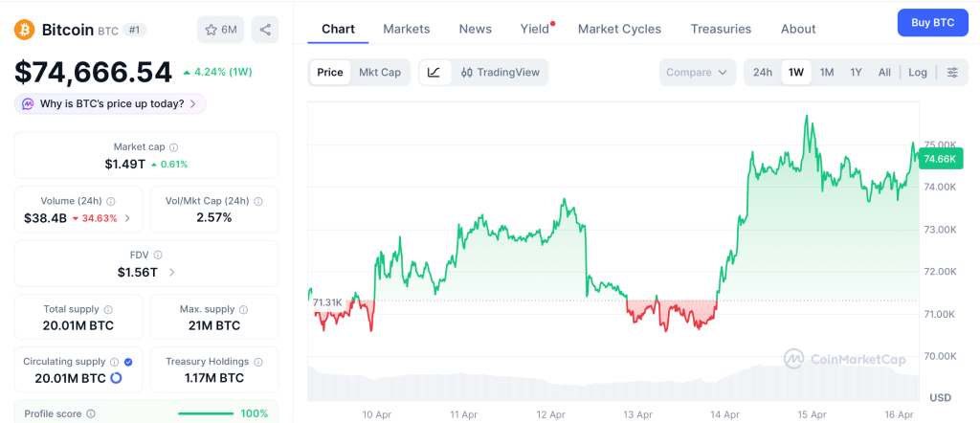Screen dimensions: 980x423
Task: Toggle chart to Mkt Cap view
Action: tap(380, 72)
